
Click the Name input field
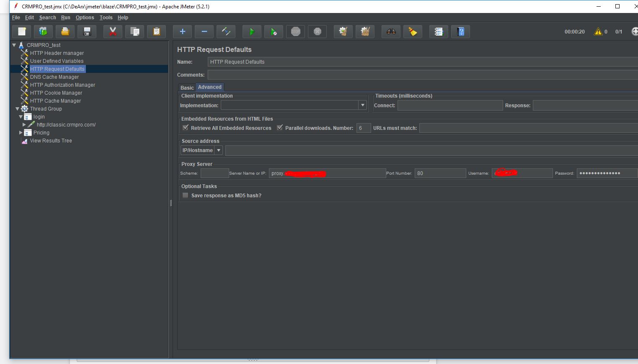click(x=423, y=62)
